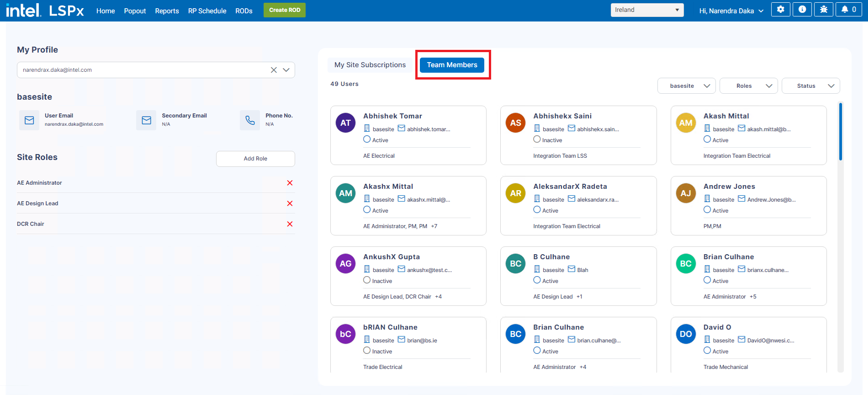Open the Roles filter dropdown
This screenshot has width=868, height=395.
tap(748, 86)
